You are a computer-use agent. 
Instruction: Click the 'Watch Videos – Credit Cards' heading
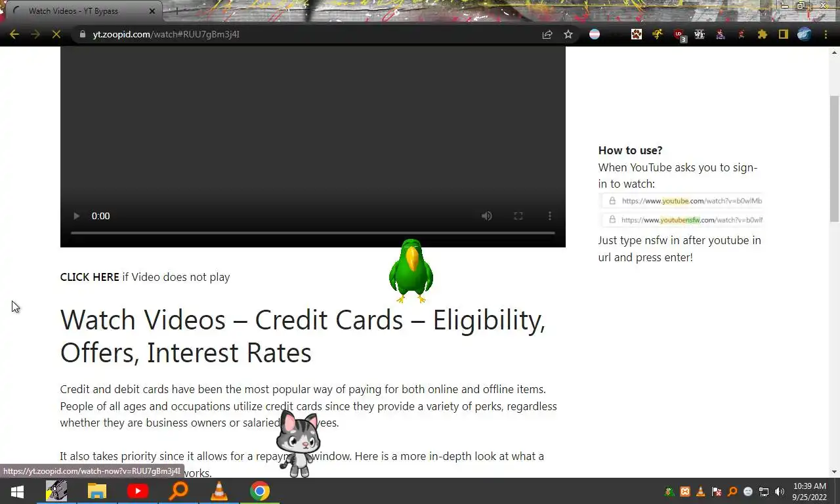[303, 336]
